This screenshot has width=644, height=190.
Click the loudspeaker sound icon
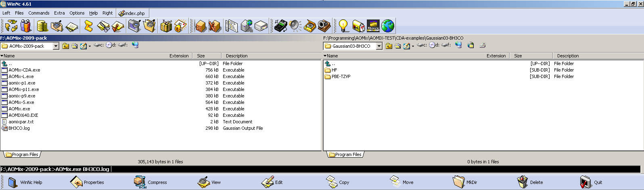295,26
